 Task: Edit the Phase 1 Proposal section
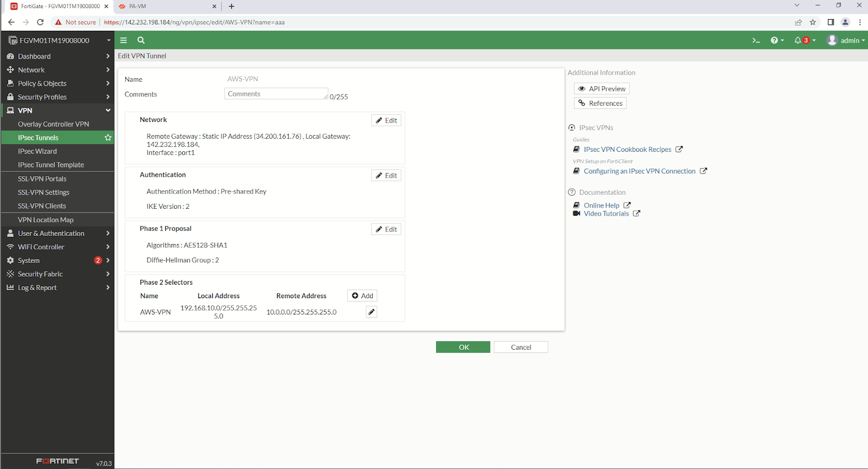[x=386, y=229]
